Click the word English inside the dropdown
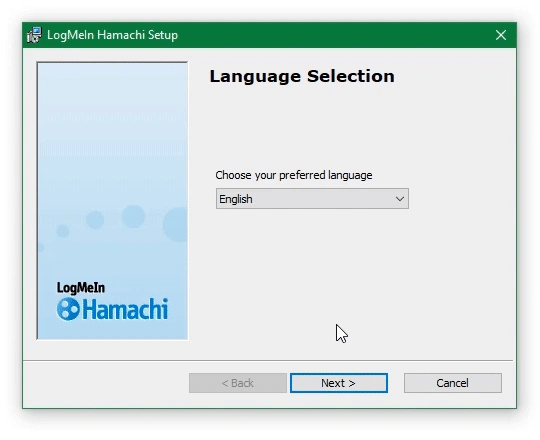Image resolution: width=540 pixels, height=440 pixels. click(x=236, y=199)
